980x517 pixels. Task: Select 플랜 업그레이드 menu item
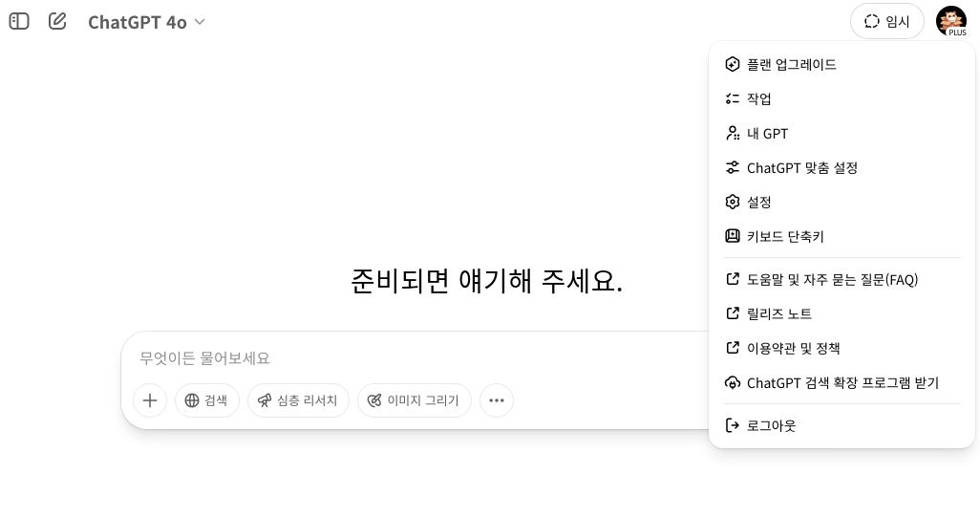pos(842,64)
